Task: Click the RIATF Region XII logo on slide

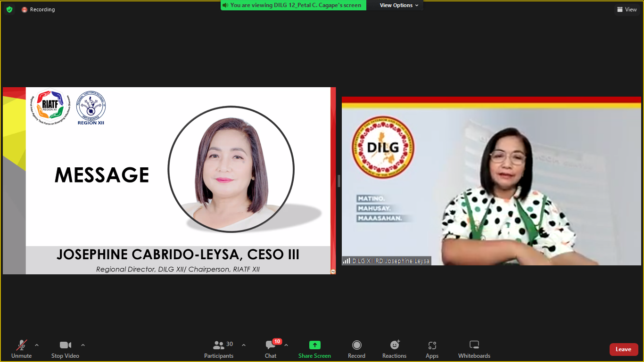Action: [x=50, y=108]
